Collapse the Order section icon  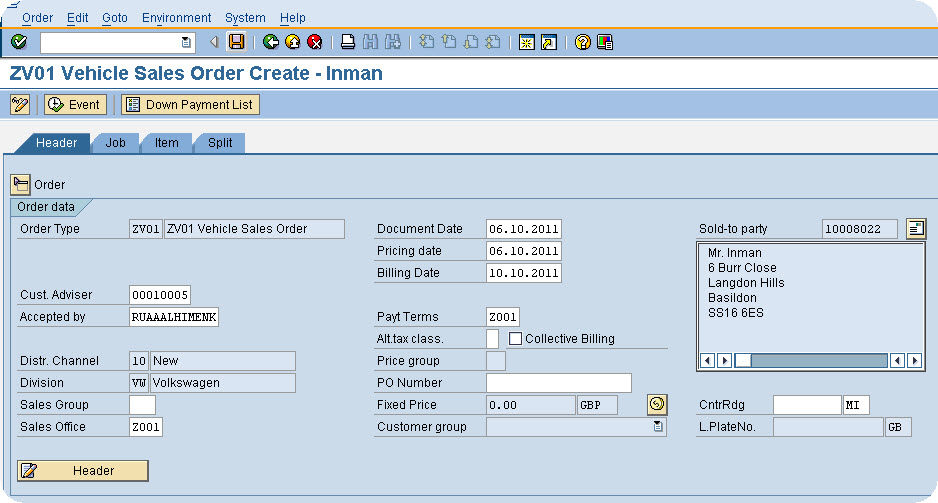click(20, 185)
